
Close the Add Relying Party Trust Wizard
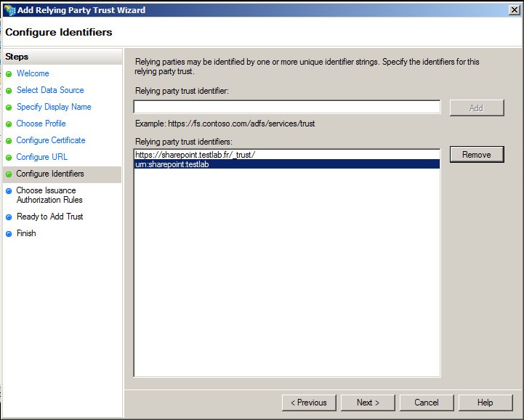pyautogui.click(x=515, y=10)
